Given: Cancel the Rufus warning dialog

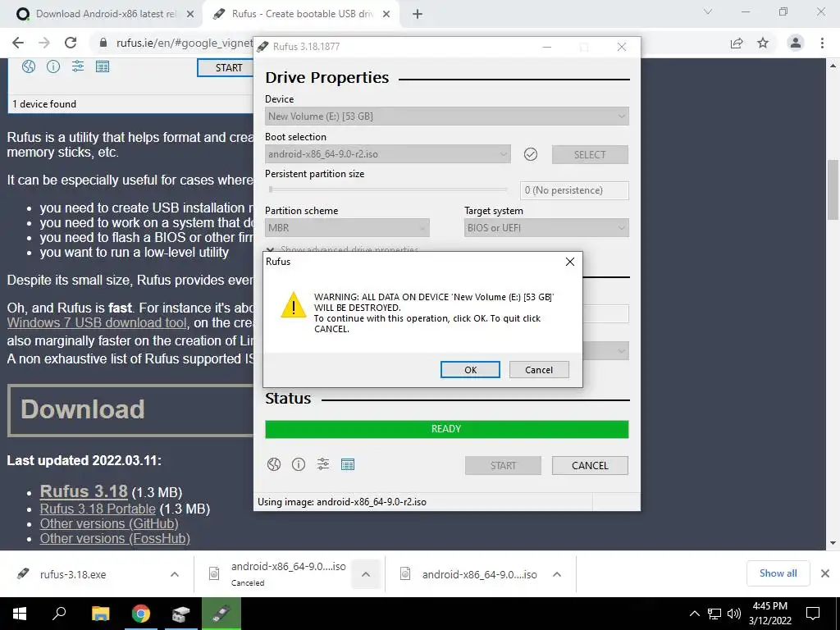Looking at the screenshot, I should pyautogui.click(x=538, y=370).
